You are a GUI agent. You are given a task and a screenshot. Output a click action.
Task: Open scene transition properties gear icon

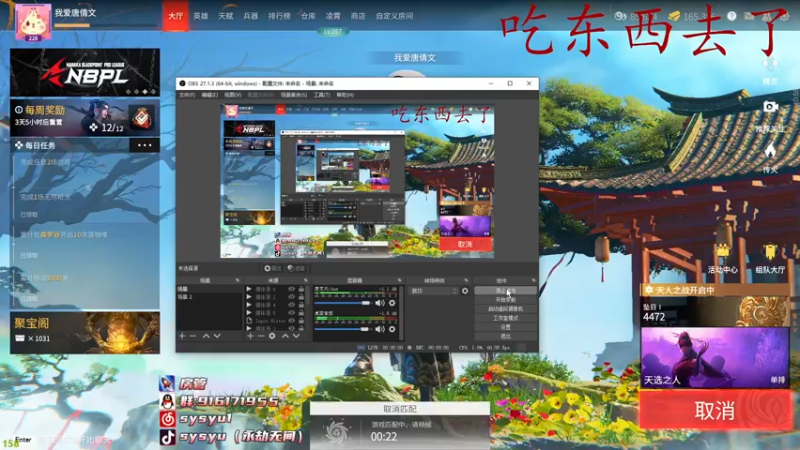point(465,291)
